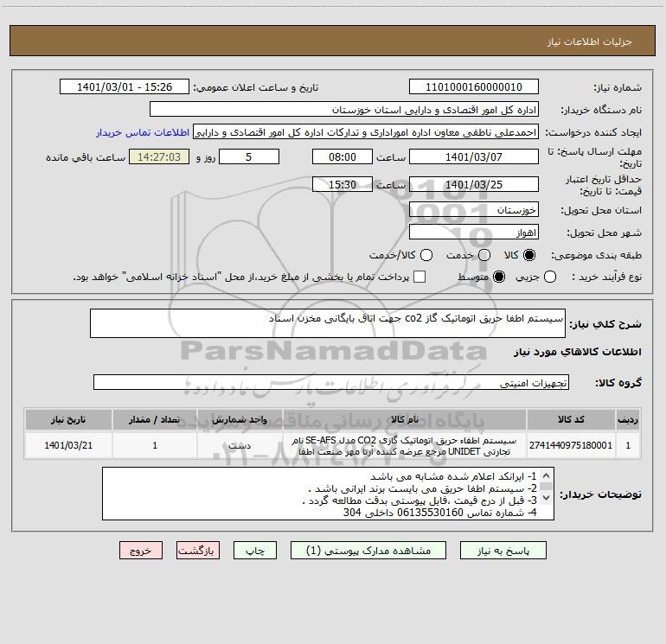Screen dimensions: 666x644
Task: Select the خدمت radio button
Action: (x=484, y=255)
